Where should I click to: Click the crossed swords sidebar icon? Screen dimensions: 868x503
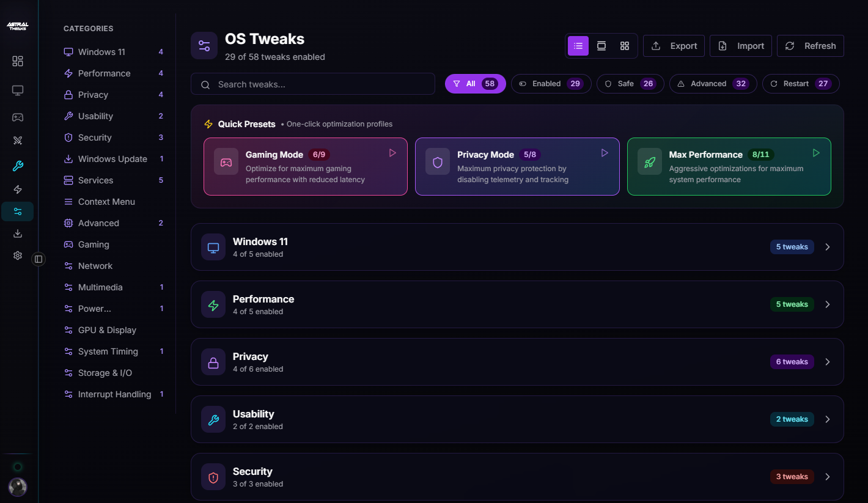click(x=18, y=141)
